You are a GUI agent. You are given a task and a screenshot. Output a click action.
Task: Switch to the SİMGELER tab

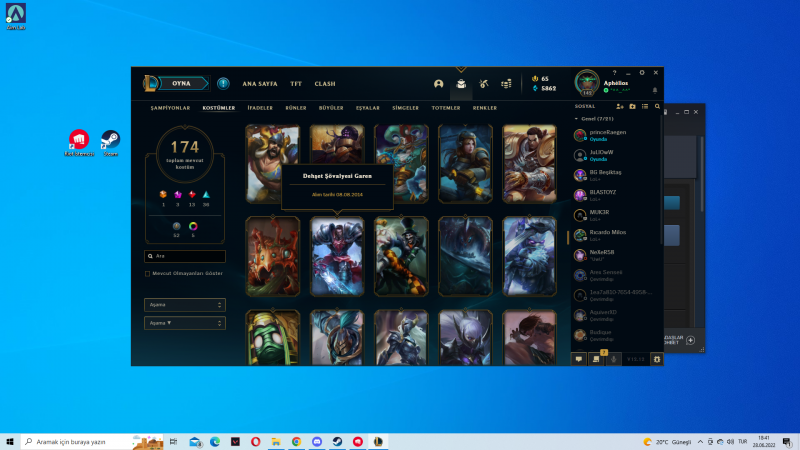(x=405, y=108)
